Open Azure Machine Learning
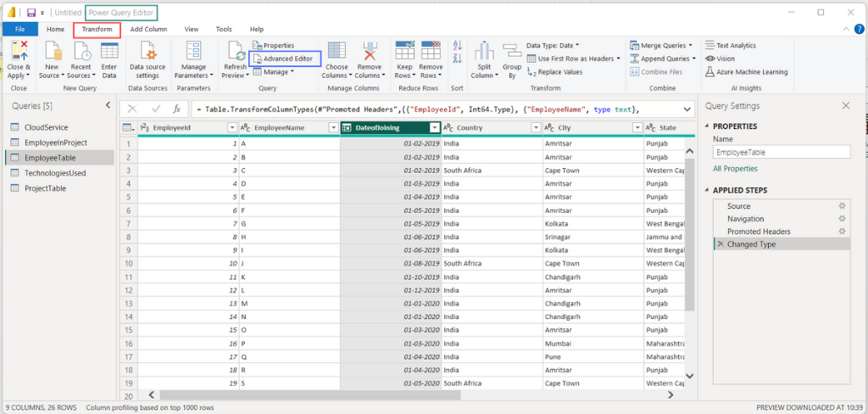This screenshot has height=414, width=868. point(746,72)
